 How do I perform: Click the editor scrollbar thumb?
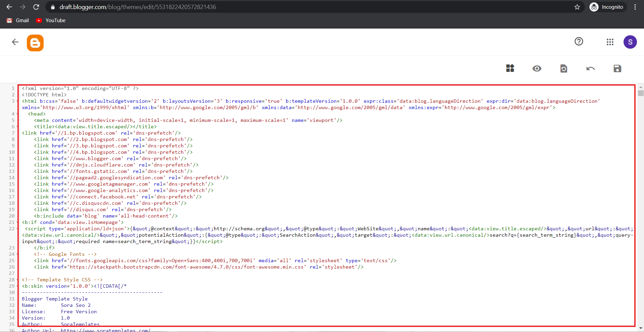(x=641, y=93)
